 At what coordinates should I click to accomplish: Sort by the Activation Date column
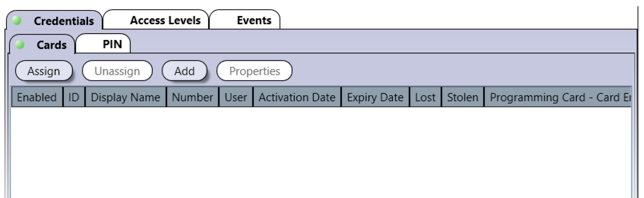[297, 97]
